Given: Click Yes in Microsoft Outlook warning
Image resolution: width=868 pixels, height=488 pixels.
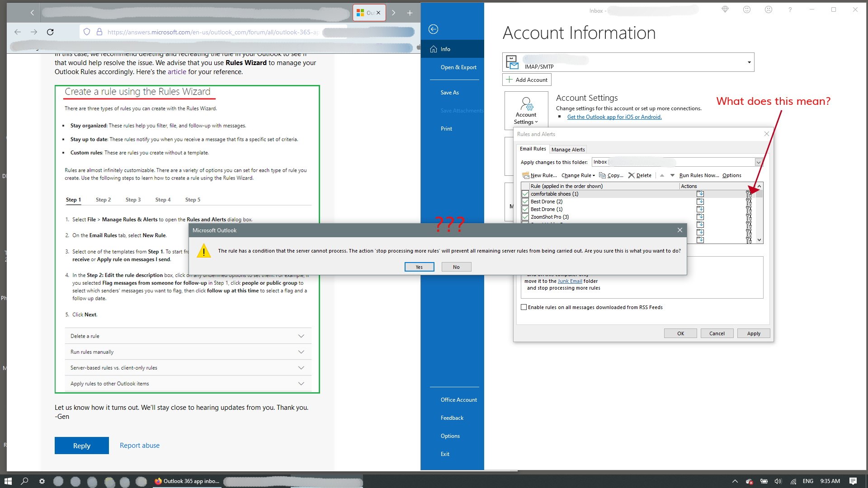Looking at the screenshot, I should 420,267.
